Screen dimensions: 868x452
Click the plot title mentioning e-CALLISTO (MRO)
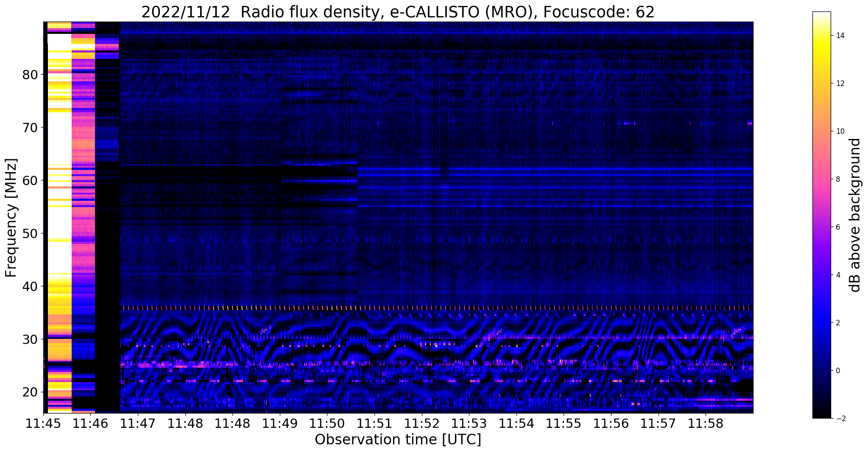pyautogui.click(x=398, y=12)
